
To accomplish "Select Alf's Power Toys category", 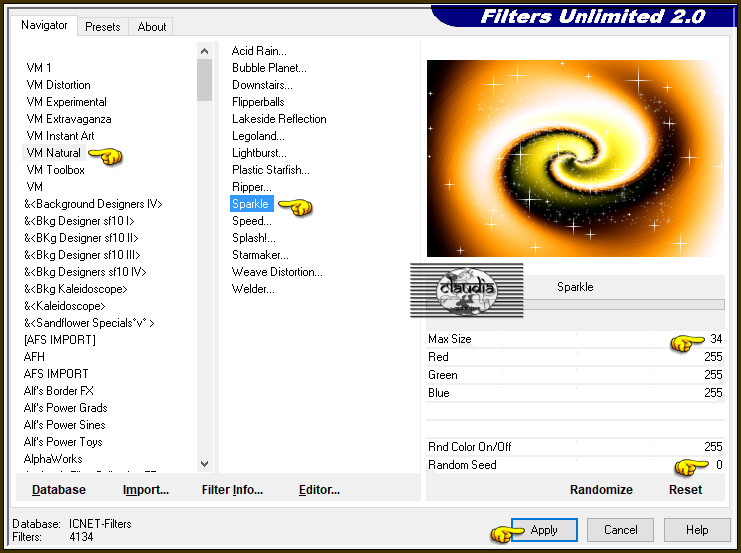I will [x=63, y=442].
